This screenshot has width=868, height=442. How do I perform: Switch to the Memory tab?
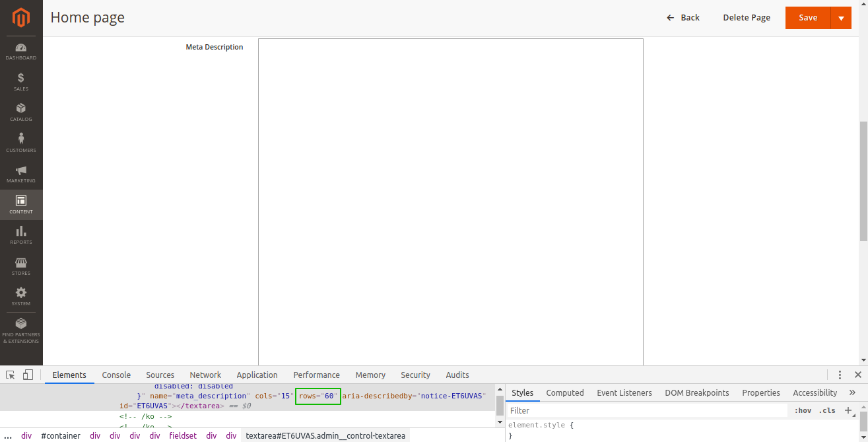coord(370,375)
